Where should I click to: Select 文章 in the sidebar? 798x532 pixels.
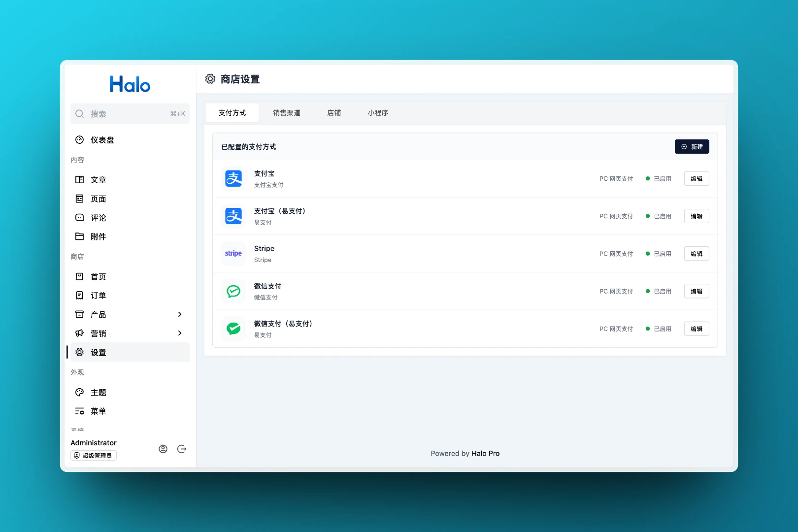[x=130, y=180]
